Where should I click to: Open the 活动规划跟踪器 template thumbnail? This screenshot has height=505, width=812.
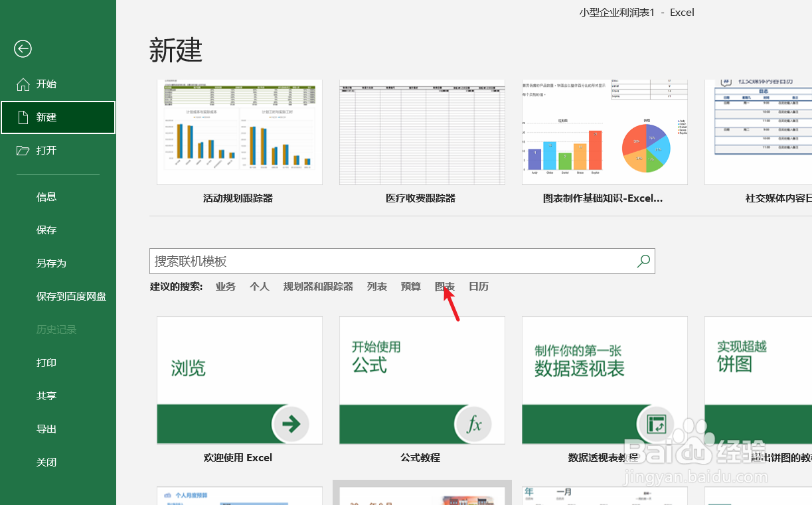point(240,132)
